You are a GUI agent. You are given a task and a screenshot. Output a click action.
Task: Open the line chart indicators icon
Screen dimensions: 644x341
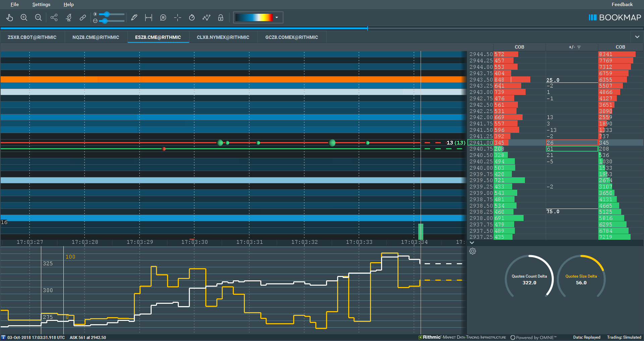[x=206, y=17]
